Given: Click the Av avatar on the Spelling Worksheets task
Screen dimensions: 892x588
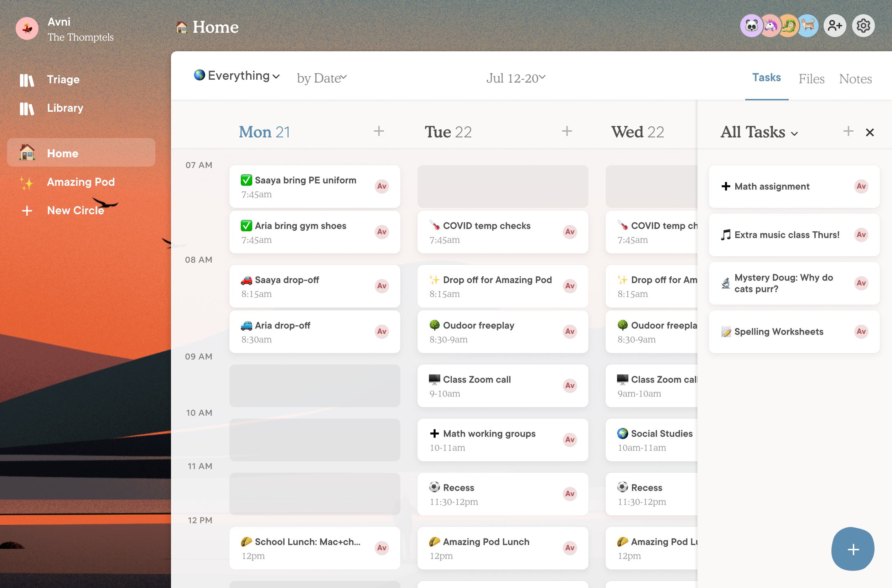Looking at the screenshot, I should pos(861,331).
